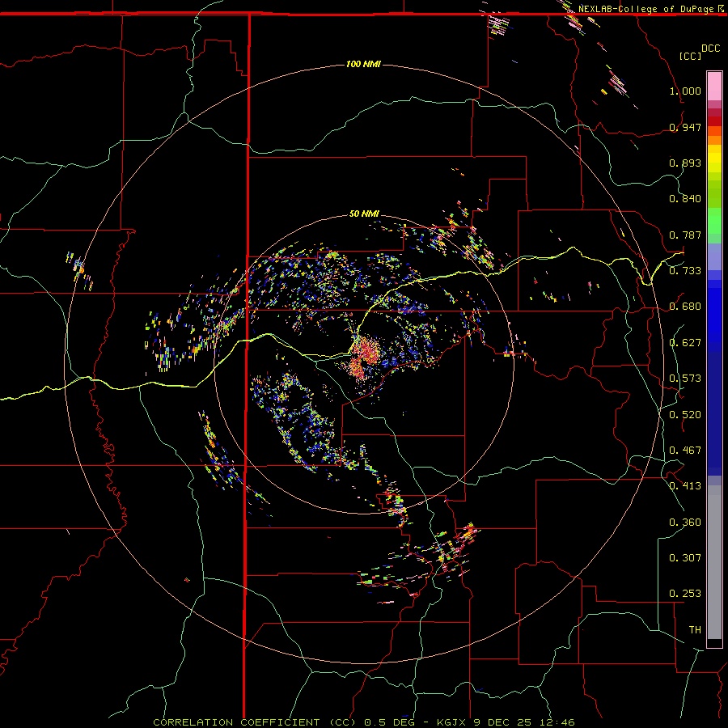
Task: Click the 0.840 scale value
Action: pyautogui.click(x=685, y=199)
